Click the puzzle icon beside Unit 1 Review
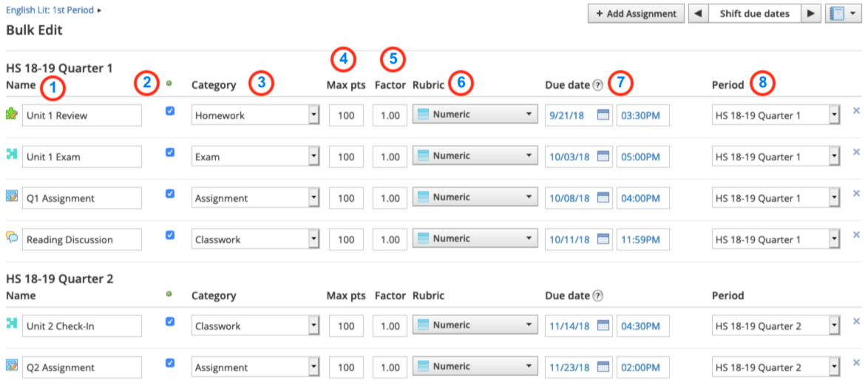Viewport: 868px width, 388px height. (12, 115)
